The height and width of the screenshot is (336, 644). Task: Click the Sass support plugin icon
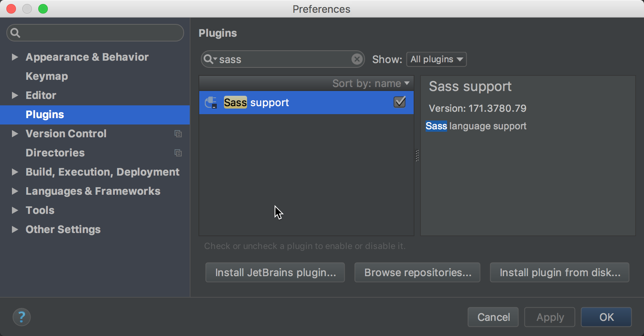tap(211, 103)
